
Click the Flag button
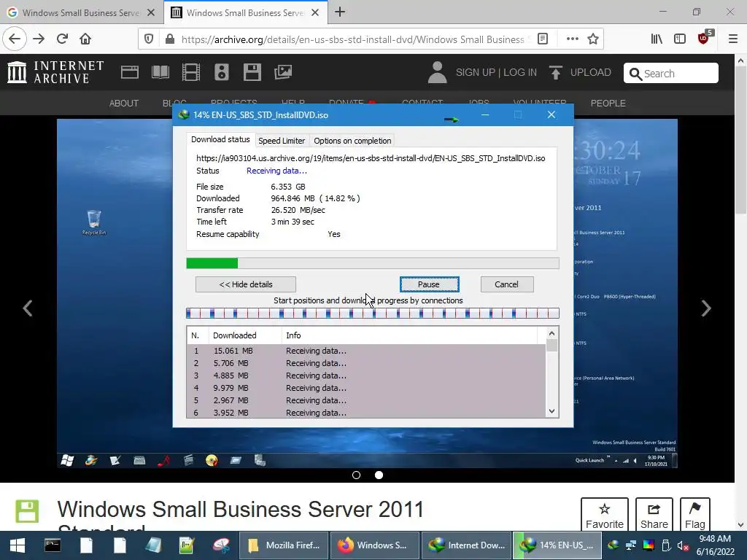[x=694, y=516]
